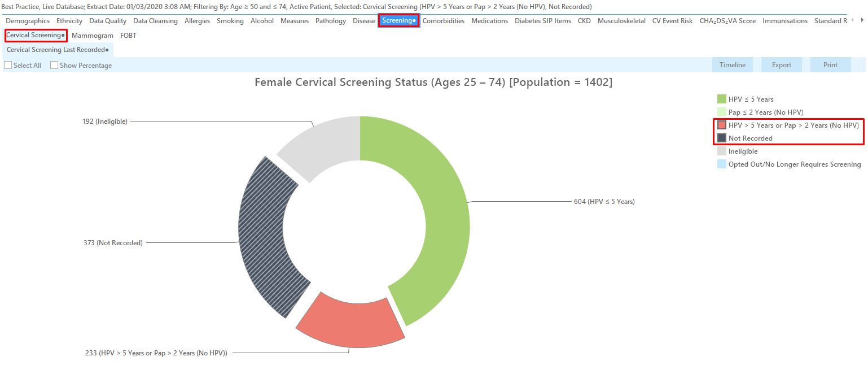Screen dimensions: 868x365
Task: Click legend text 'Not Recorded'
Action: (751, 138)
